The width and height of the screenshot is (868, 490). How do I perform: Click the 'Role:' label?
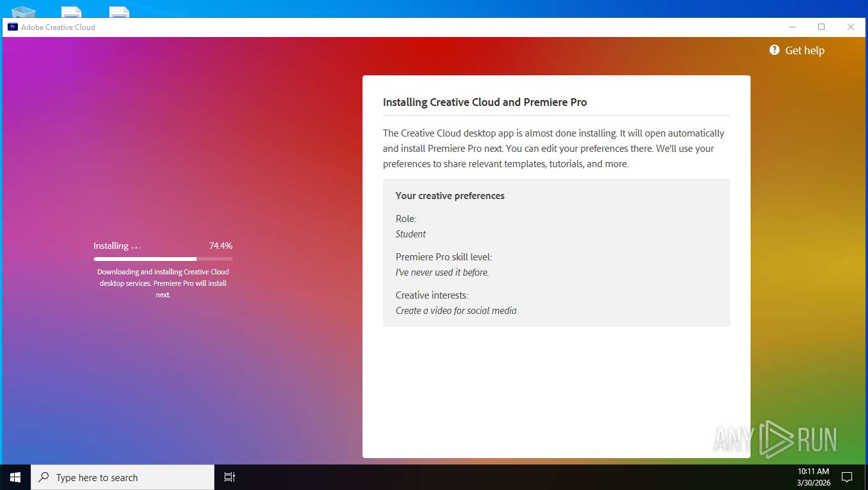tap(406, 219)
